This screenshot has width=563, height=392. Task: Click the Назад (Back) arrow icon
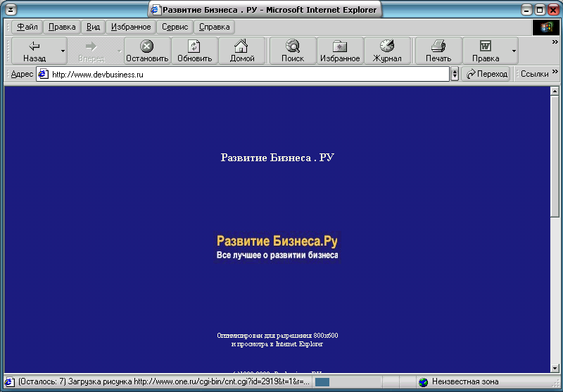[x=34, y=46]
